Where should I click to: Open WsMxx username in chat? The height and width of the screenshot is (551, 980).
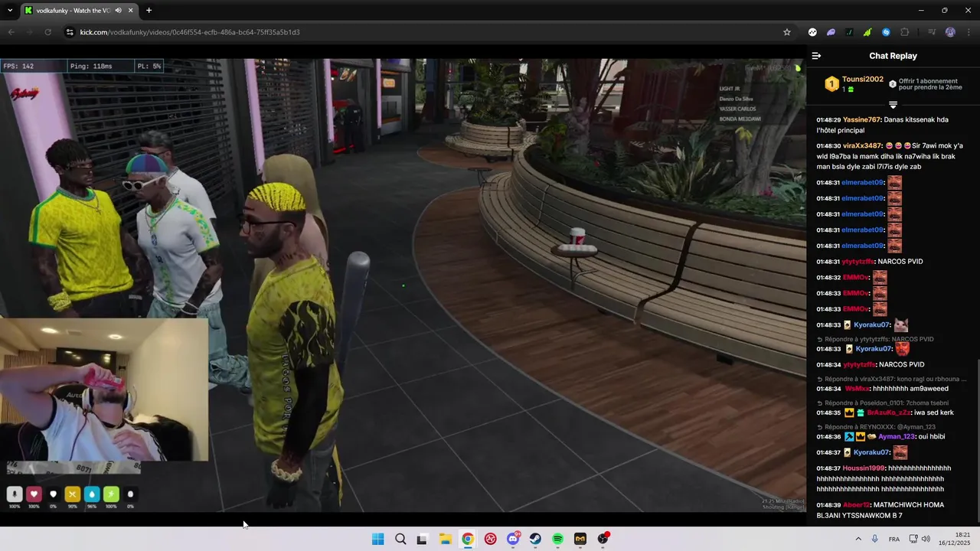tap(857, 389)
